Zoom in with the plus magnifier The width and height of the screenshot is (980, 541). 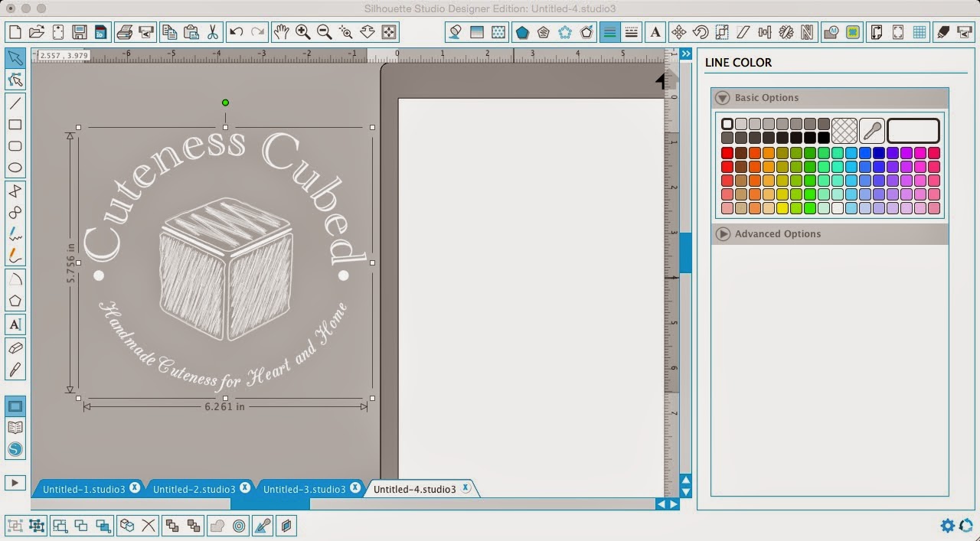click(x=303, y=32)
